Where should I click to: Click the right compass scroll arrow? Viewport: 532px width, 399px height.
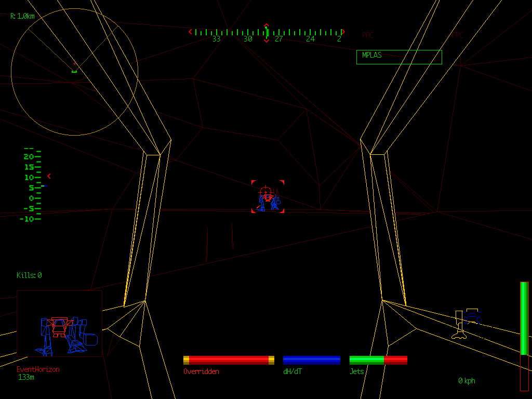(x=343, y=32)
